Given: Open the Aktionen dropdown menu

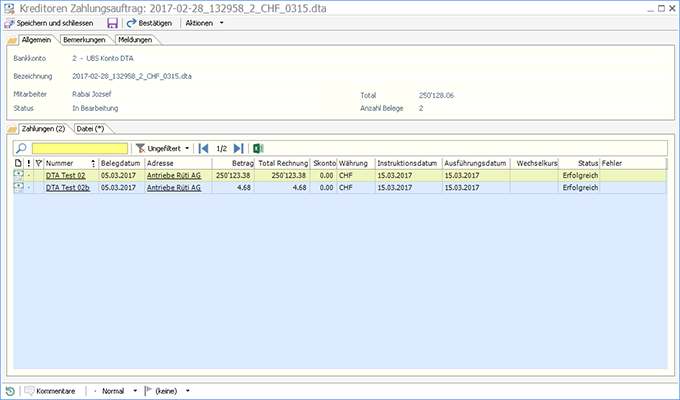Looking at the screenshot, I should pos(204,23).
